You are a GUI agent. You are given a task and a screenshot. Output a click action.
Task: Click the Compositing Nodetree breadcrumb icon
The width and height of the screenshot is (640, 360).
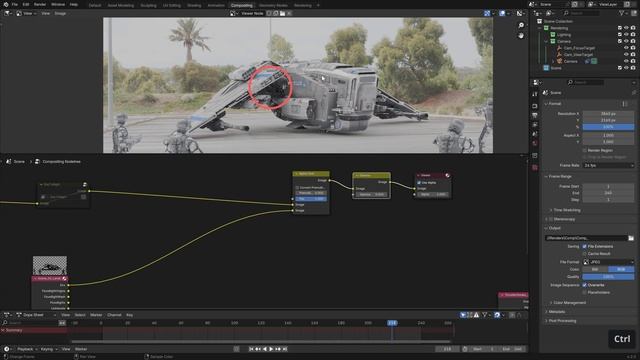pyautogui.click(x=37, y=162)
